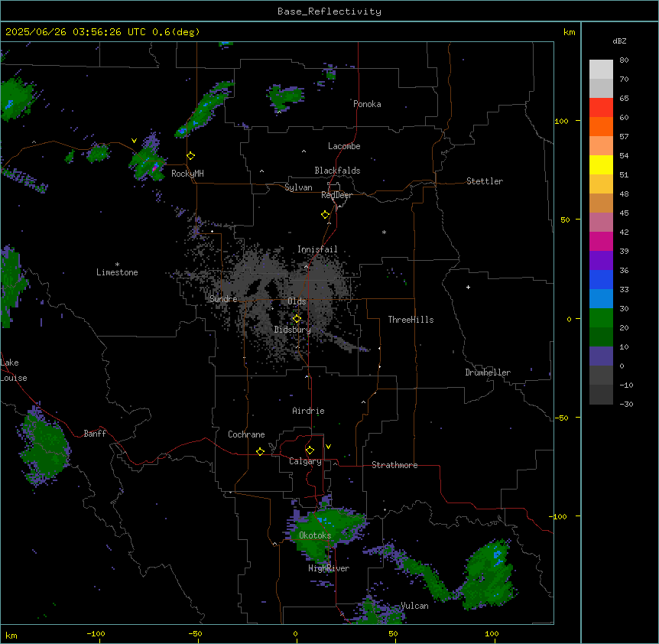This screenshot has width=659, height=644.
Task: Click the yellow V marker northeast of Calgary
Action: tap(328, 447)
